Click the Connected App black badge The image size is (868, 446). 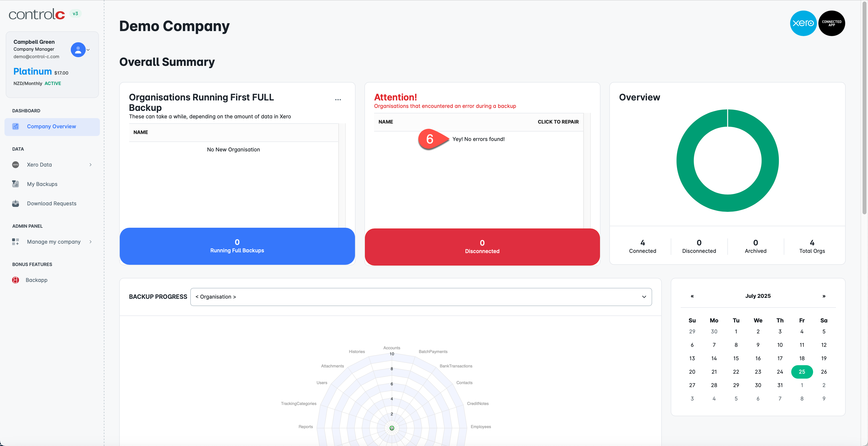832,23
